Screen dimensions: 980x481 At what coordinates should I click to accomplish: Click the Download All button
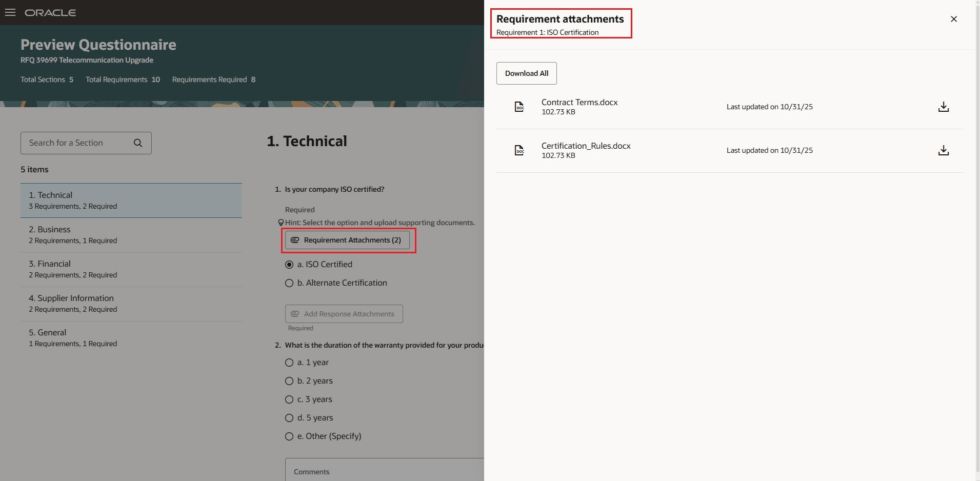click(526, 73)
